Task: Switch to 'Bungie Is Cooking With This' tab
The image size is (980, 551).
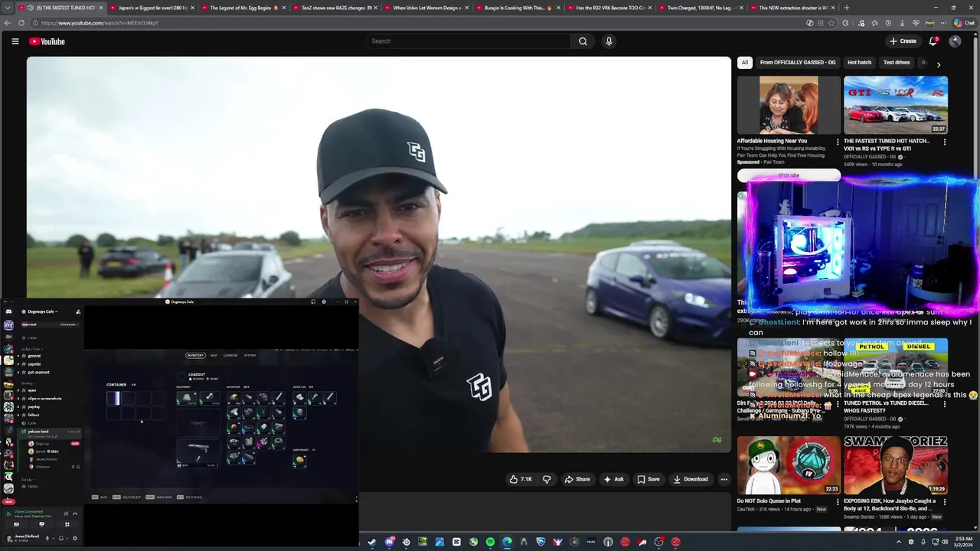Action: (x=518, y=8)
